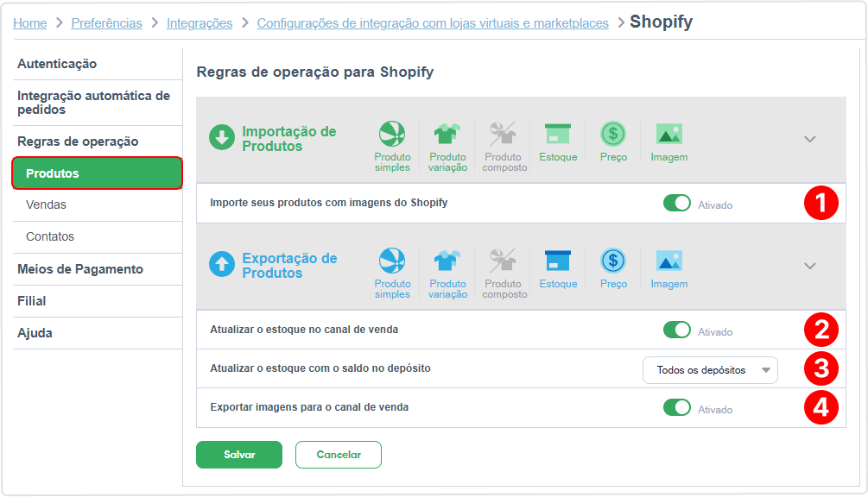Click the Shopify breadcrumb title
The image size is (868, 497).
[x=661, y=22]
